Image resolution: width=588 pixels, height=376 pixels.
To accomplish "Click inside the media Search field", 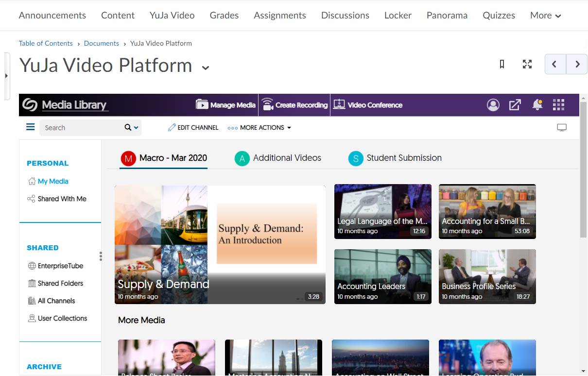I will [82, 128].
